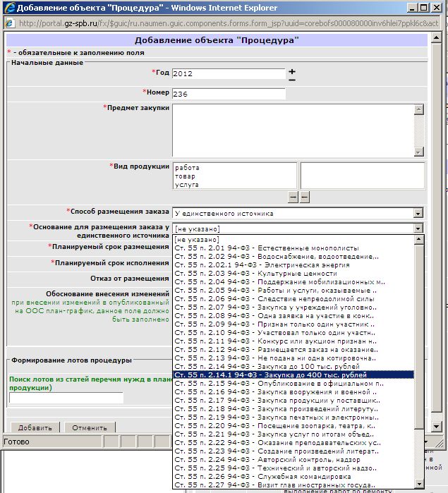
Task: Choose п. 2.22 Оказание преподавательских услуг
Action: [x=293, y=443]
